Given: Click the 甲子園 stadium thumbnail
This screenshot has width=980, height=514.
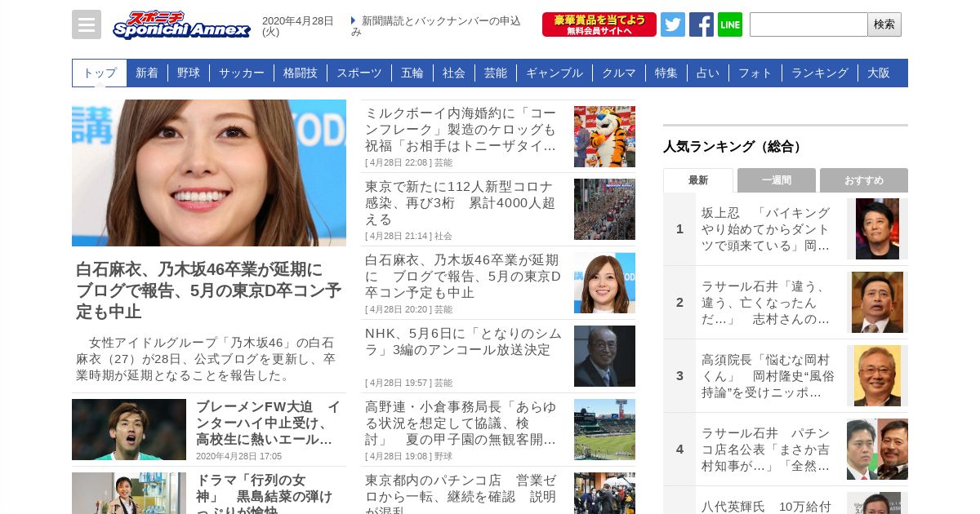Looking at the screenshot, I should pyautogui.click(x=604, y=430).
